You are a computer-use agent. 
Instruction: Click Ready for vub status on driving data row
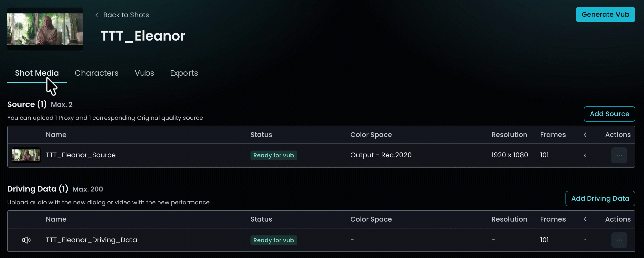pos(274,240)
